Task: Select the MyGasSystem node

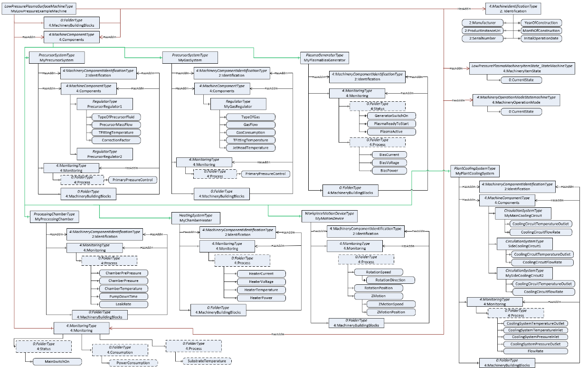Action: point(190,58)
